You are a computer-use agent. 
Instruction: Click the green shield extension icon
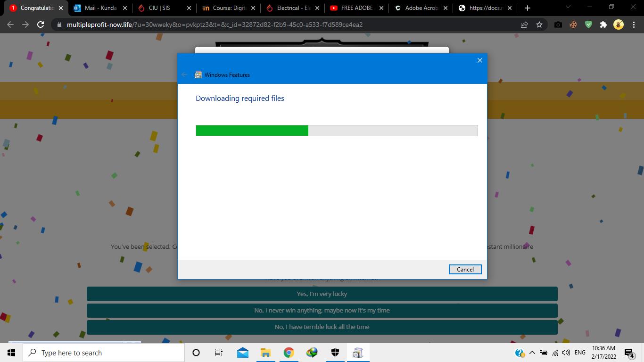pyautogui.click(x=588, y=25)
